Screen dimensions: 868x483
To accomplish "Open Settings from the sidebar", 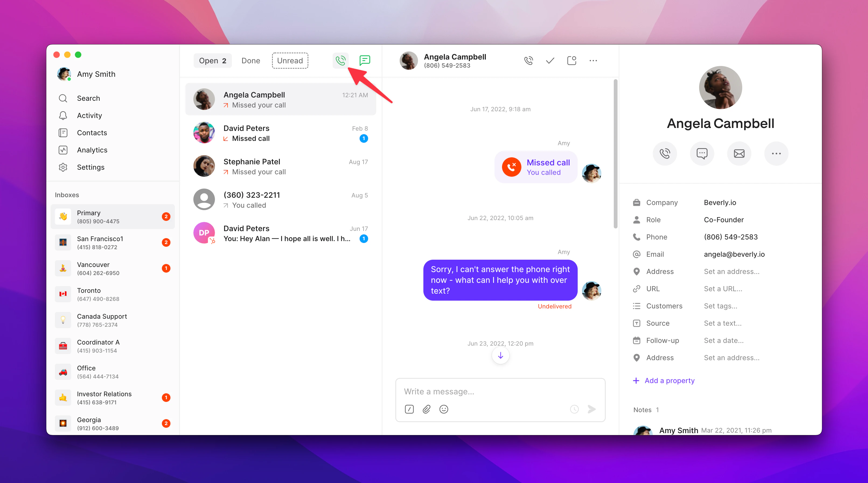I will pyautogui.click(x=90, y=167).
